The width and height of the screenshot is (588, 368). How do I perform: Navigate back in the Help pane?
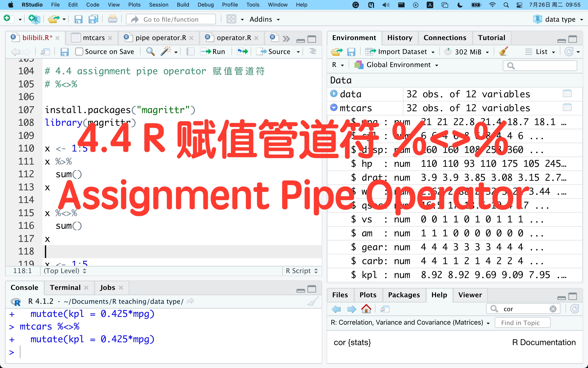(336, 309)
